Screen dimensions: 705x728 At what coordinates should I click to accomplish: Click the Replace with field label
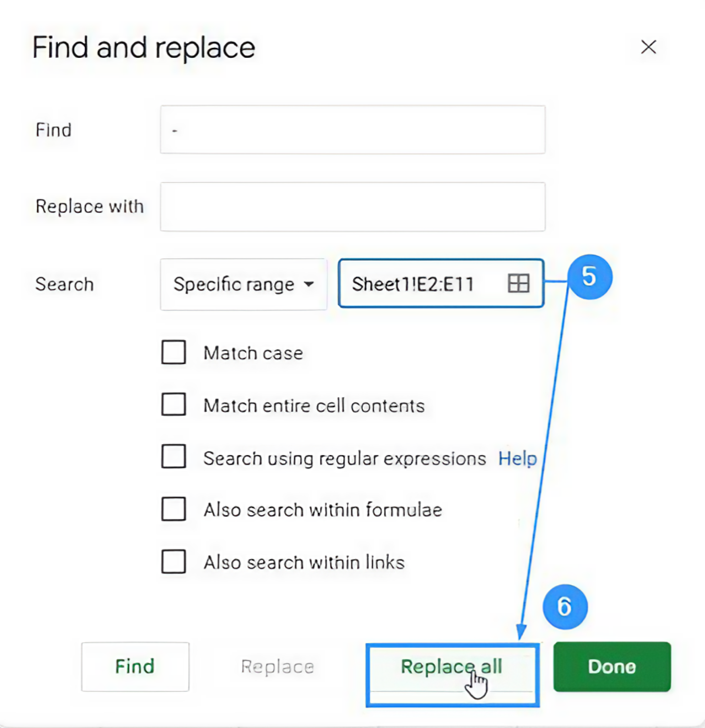pyautogui.click(x=90, y=207)
